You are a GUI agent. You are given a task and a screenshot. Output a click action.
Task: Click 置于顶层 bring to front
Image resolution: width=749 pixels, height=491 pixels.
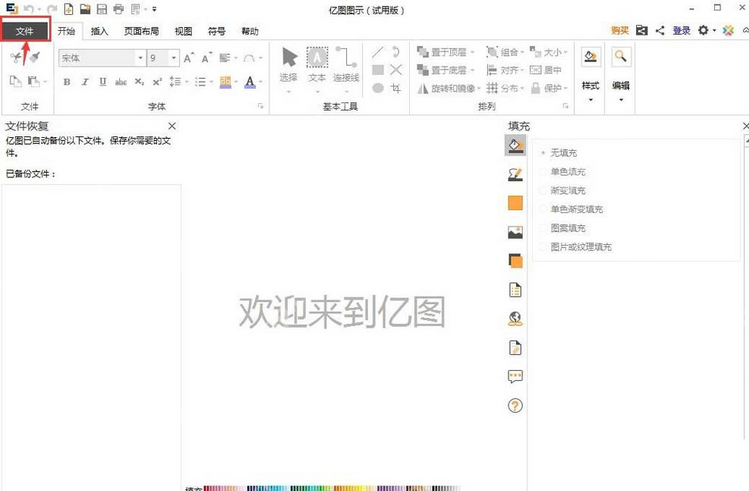pyautogui.click(x=442, y=52)
